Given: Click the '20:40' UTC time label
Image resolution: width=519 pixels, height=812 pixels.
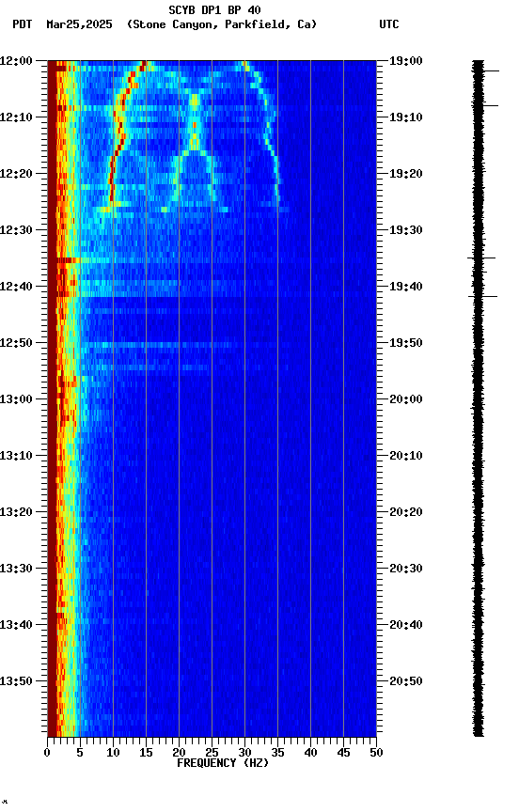Looking at the screenshot, I should point(406,626).
